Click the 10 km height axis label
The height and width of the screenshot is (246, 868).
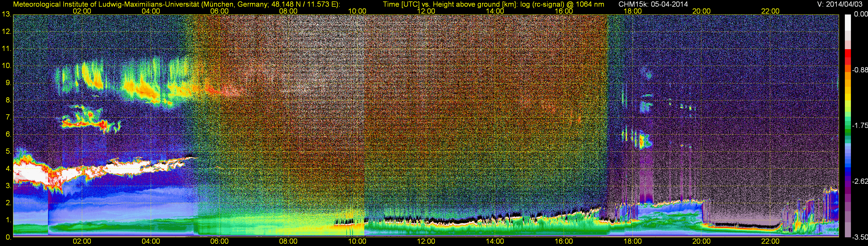6,66
